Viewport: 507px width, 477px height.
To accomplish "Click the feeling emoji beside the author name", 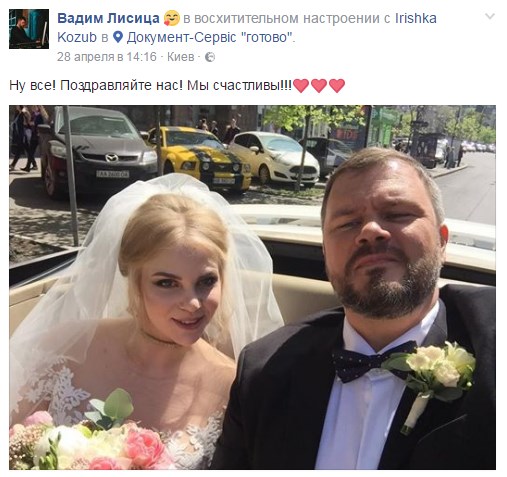I will click(x=172, y=18).
